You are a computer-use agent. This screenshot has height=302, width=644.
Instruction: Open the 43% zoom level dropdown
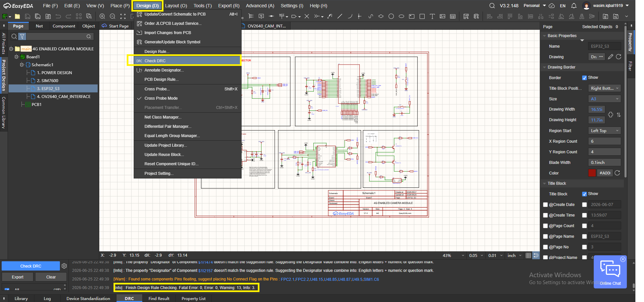453,255
